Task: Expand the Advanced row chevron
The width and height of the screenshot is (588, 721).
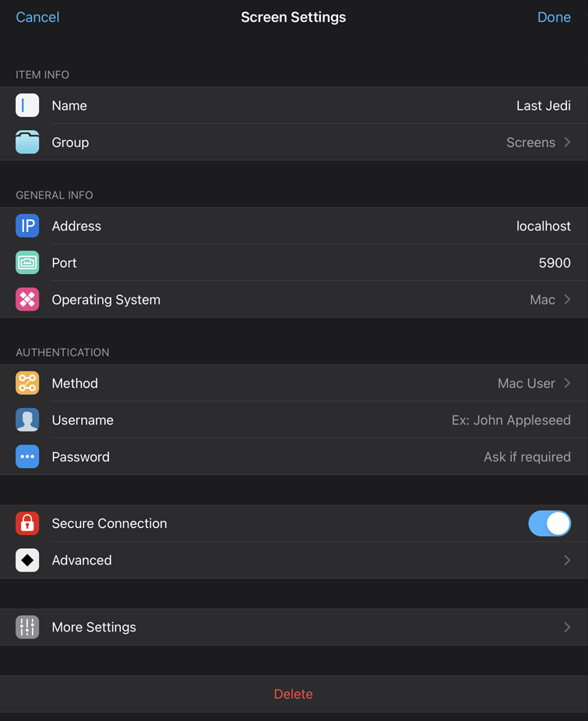Action: click(x=567, y=560)
